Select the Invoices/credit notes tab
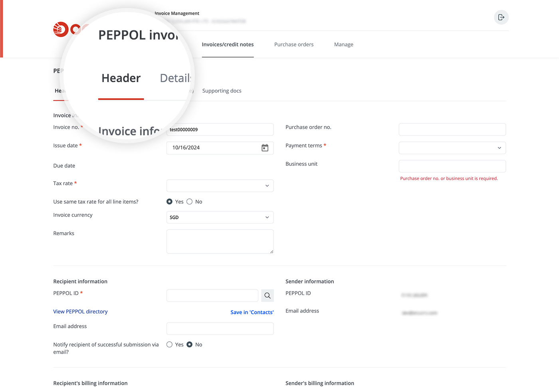 click(x=228, y=44)
